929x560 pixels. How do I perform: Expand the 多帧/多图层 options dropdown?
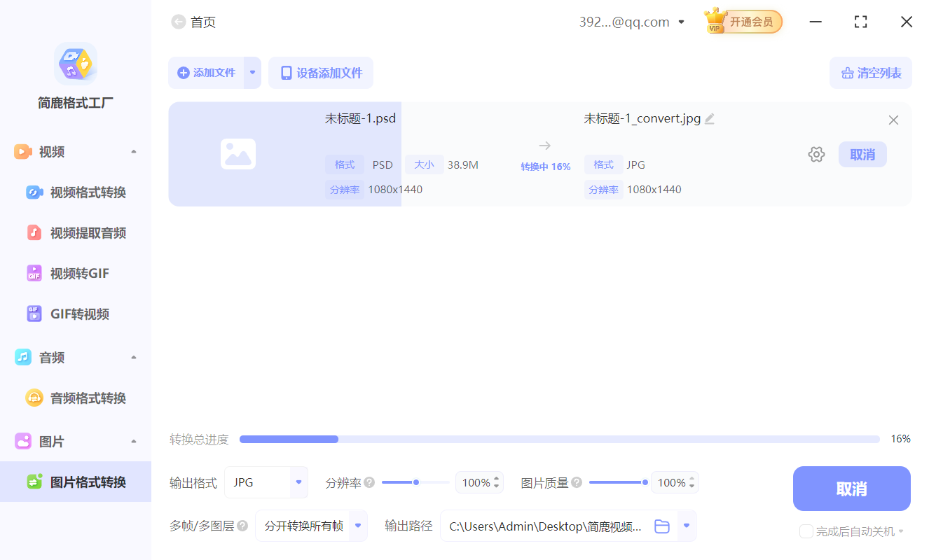pyautogui.click(x=357, y=526)
